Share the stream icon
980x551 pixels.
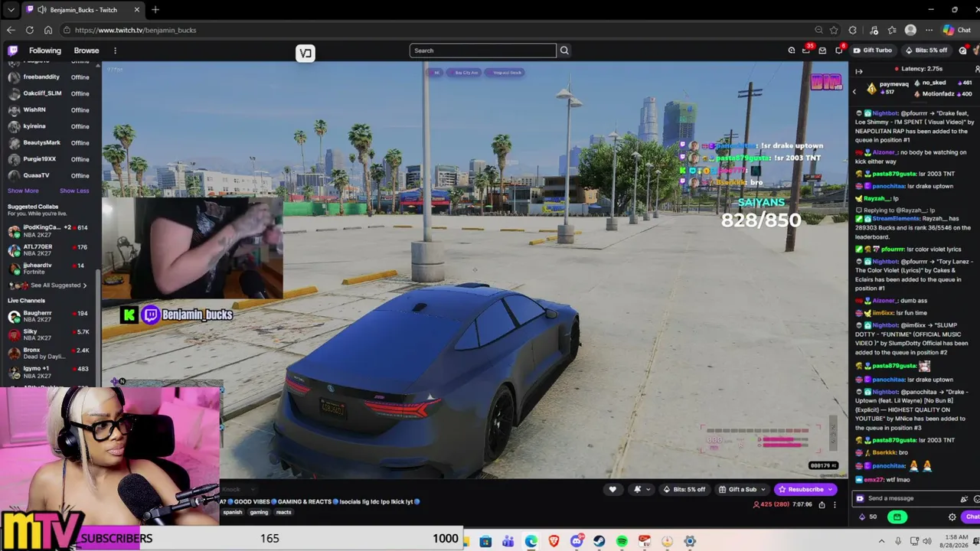point(822,504)
